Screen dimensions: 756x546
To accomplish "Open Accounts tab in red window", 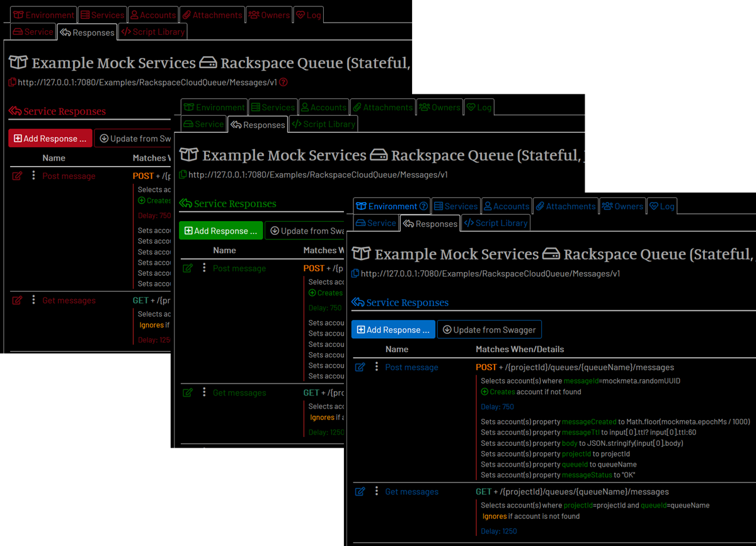I will click(153, 14).
